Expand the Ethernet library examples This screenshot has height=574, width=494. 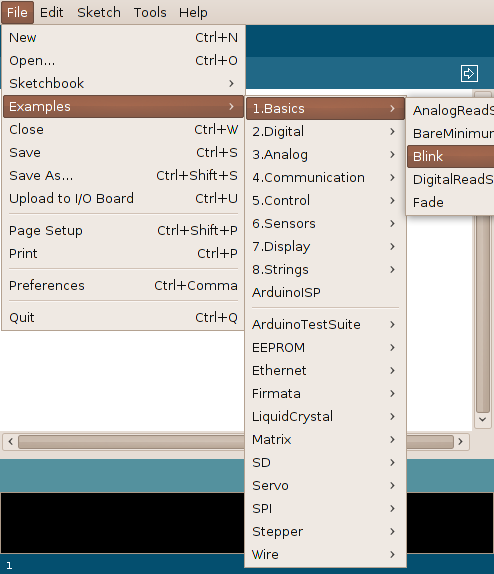click(325, 370)
